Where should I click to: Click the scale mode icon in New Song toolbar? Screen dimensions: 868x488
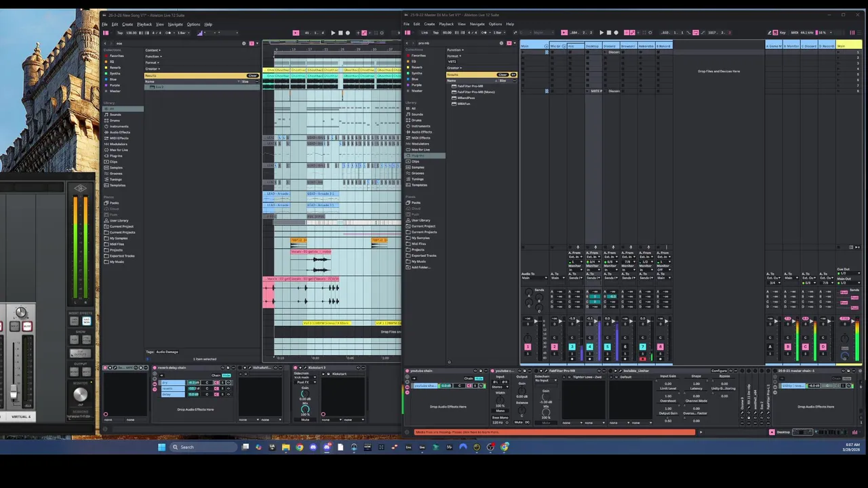(199, 33)
